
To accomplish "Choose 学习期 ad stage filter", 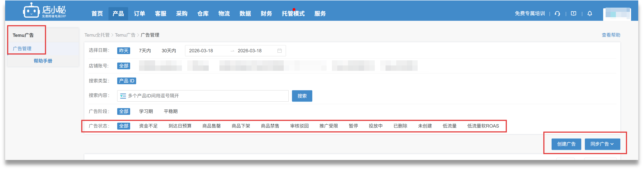I will 146,111.
